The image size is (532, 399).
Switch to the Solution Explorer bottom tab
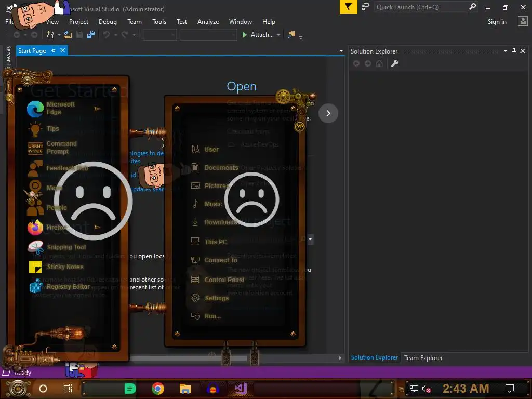click(374, 357)
